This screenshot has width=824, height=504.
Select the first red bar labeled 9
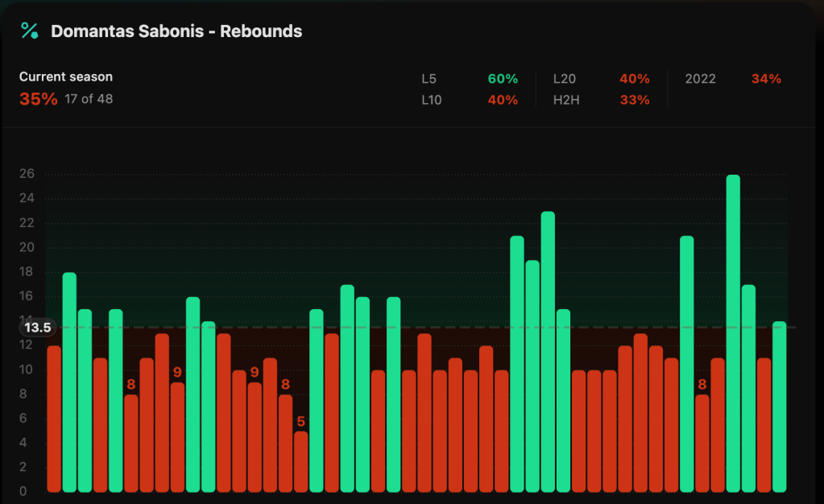point(177,436)
